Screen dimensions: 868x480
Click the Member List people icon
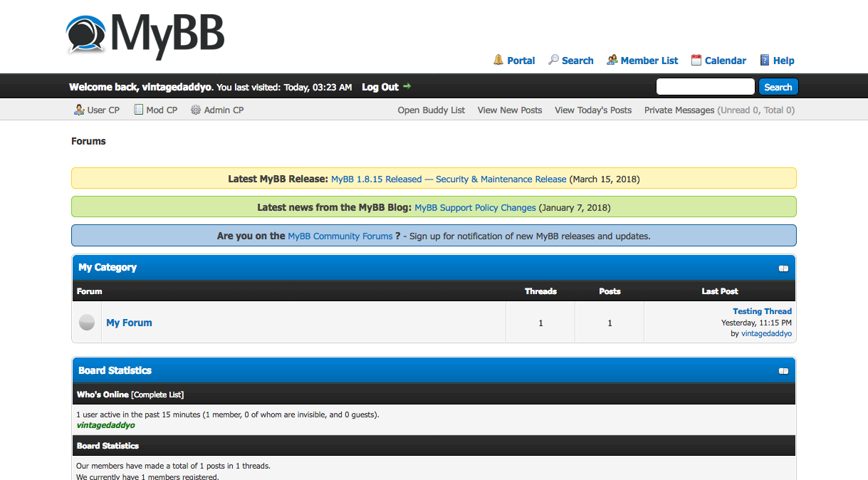click(x=612, y=60)
